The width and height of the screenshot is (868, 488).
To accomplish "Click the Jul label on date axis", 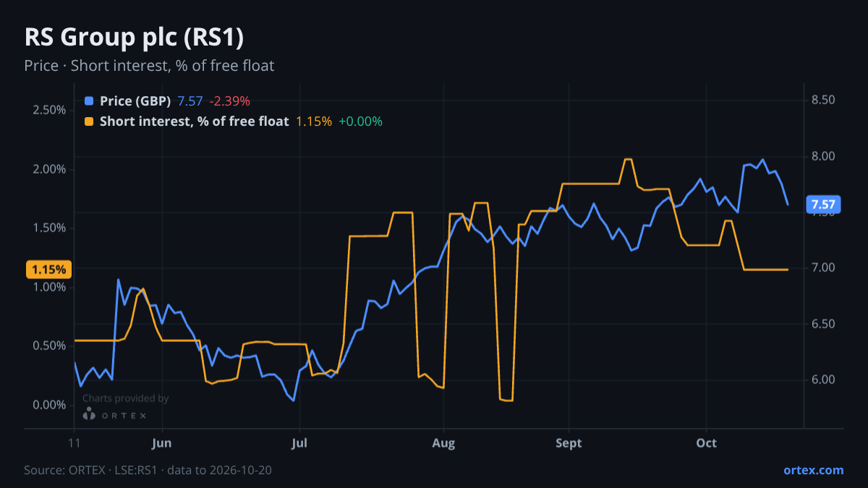I will (x=299, y=443).
